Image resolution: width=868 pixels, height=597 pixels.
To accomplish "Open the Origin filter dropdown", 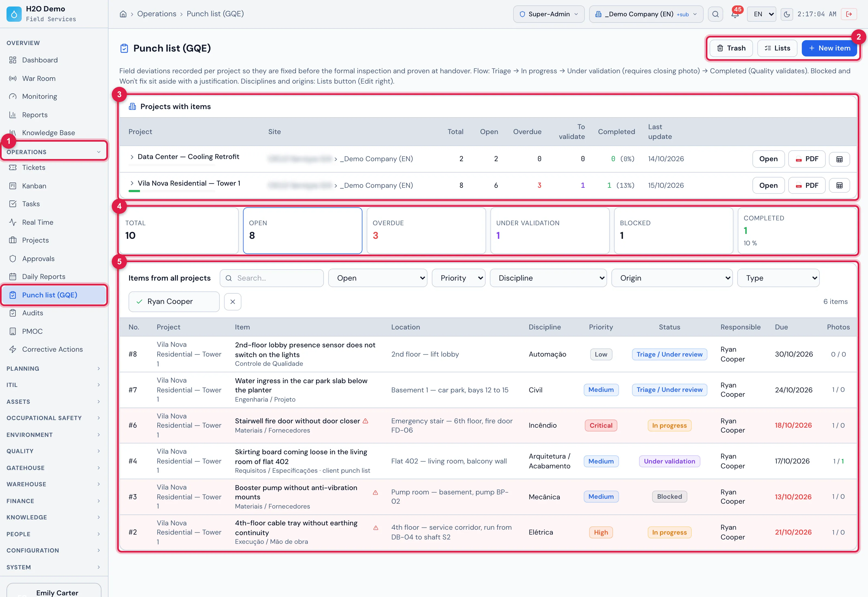I will pyautogui.click(x=672, y=278).
